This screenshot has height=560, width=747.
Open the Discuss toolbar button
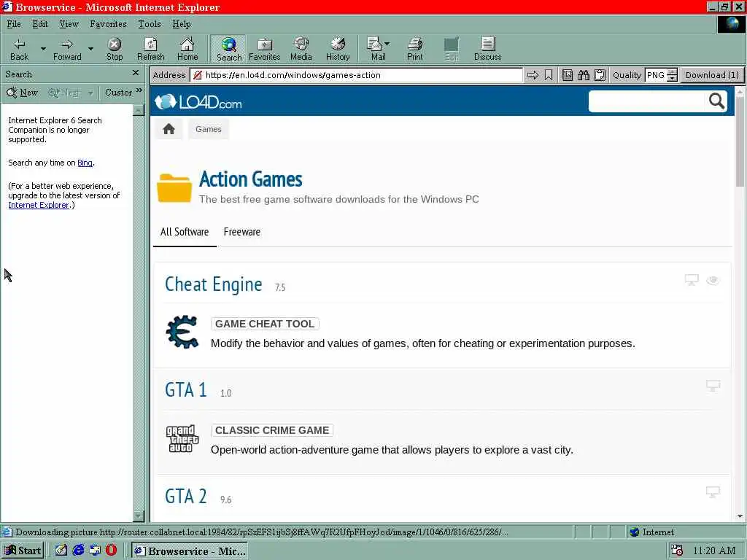click(x=488, y=49)
